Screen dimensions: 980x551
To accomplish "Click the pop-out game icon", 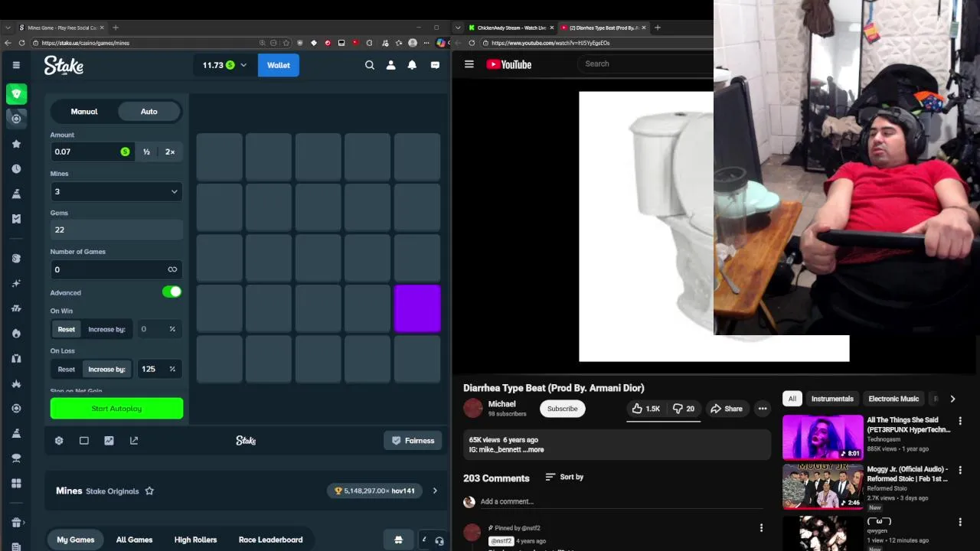I will click(x=134, y=441).
